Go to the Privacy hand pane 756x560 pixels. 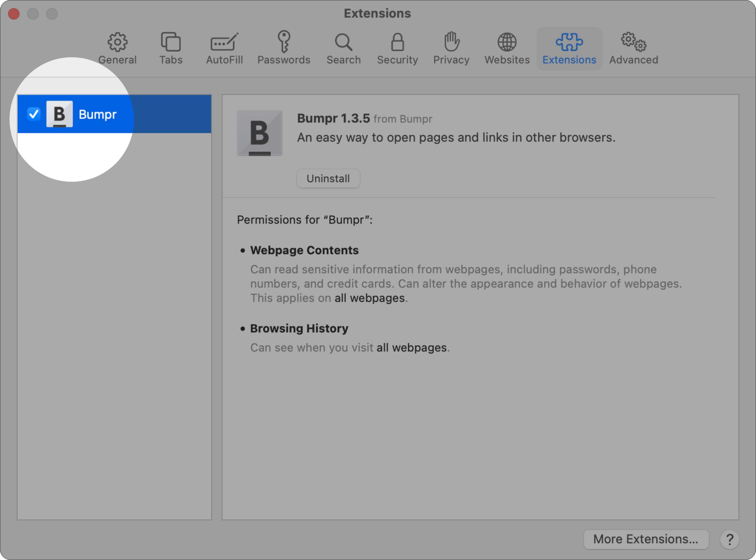click(x=451, y=48)
